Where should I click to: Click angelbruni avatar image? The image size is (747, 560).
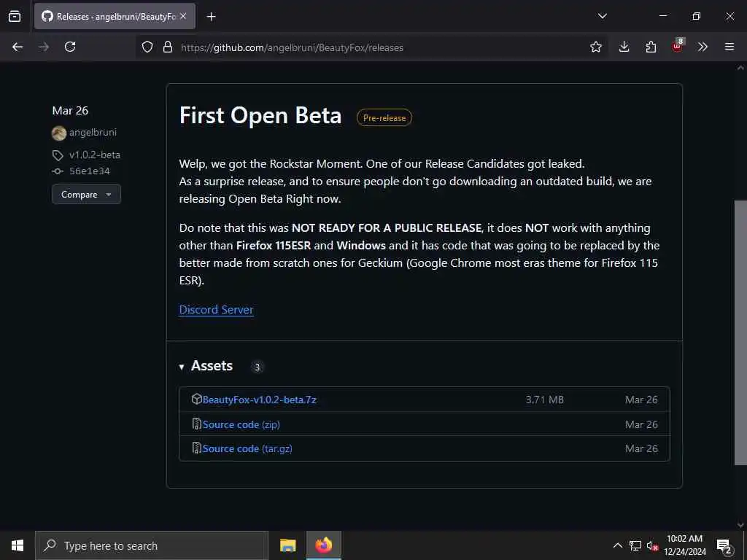[59, 133]
